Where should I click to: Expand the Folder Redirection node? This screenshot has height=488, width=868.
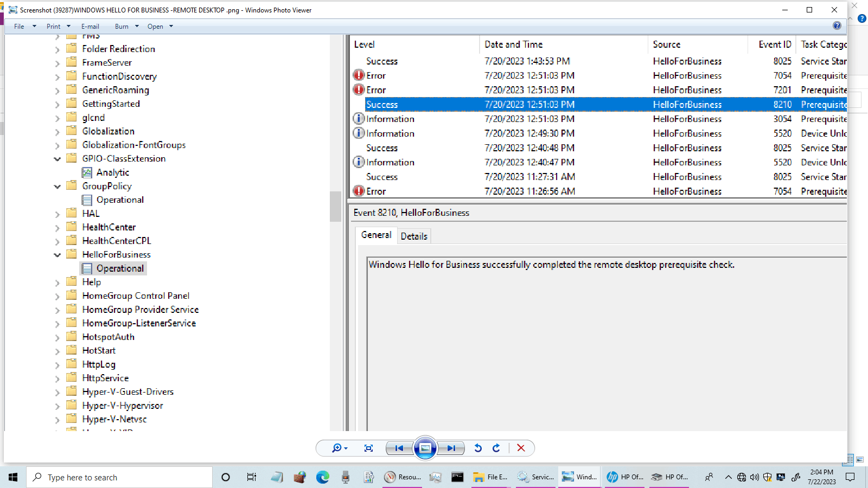(57, 49)
